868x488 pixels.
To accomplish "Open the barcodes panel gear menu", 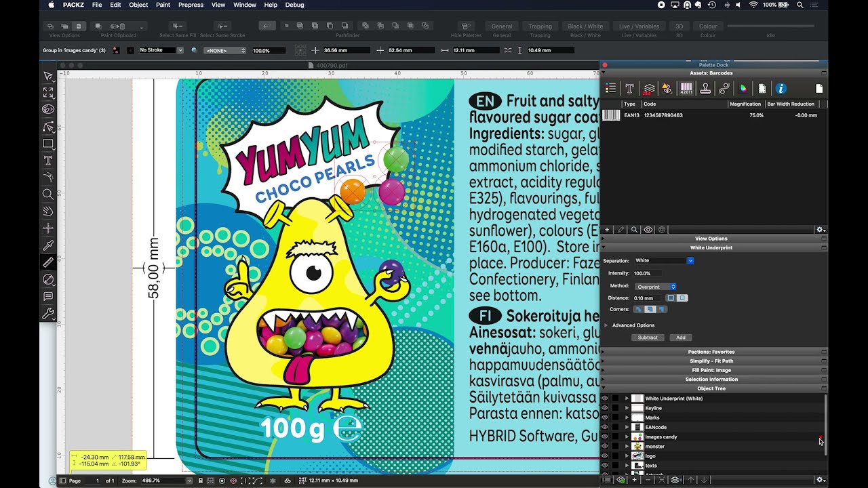I will pos(821,230).
